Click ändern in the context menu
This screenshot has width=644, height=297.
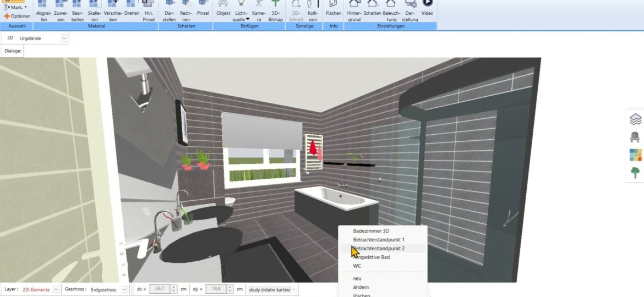[x=361, y=287]
